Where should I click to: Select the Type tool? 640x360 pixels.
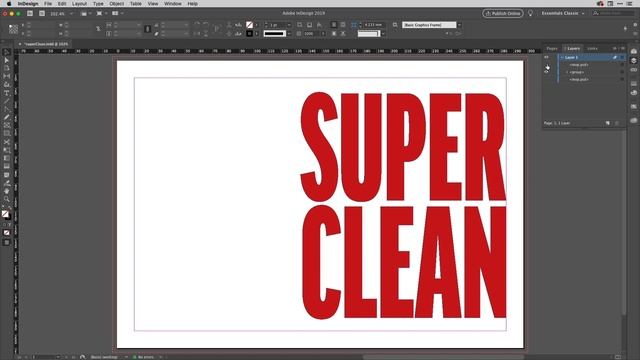point(7,93)
